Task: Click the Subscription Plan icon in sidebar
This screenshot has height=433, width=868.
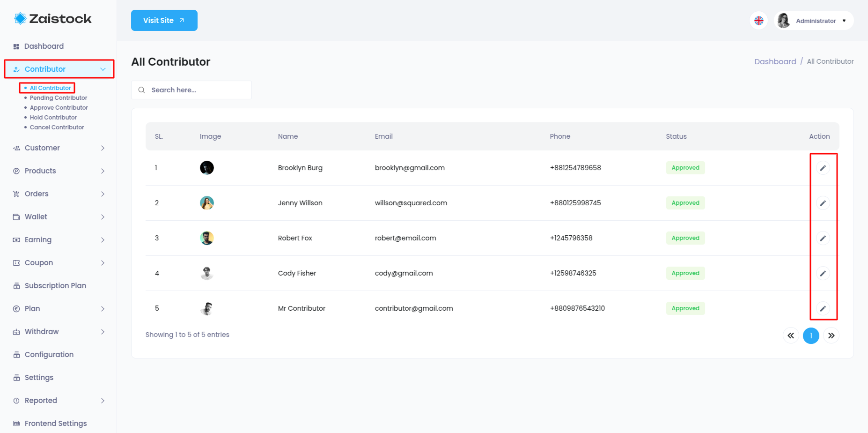Action: (16, 286)
